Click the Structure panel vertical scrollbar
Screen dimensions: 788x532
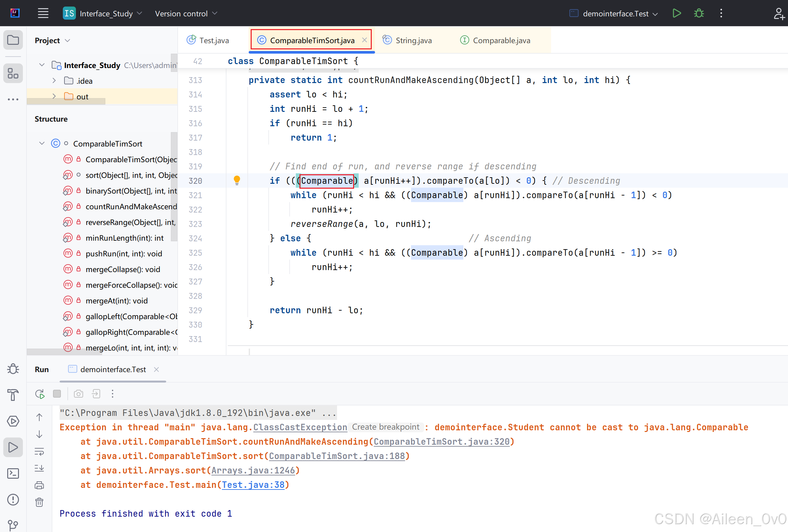pyautogui.click(x=174, y=186)
